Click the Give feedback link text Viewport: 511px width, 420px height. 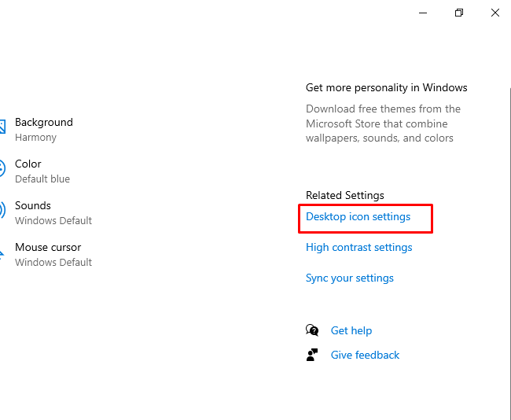(365, 356)
